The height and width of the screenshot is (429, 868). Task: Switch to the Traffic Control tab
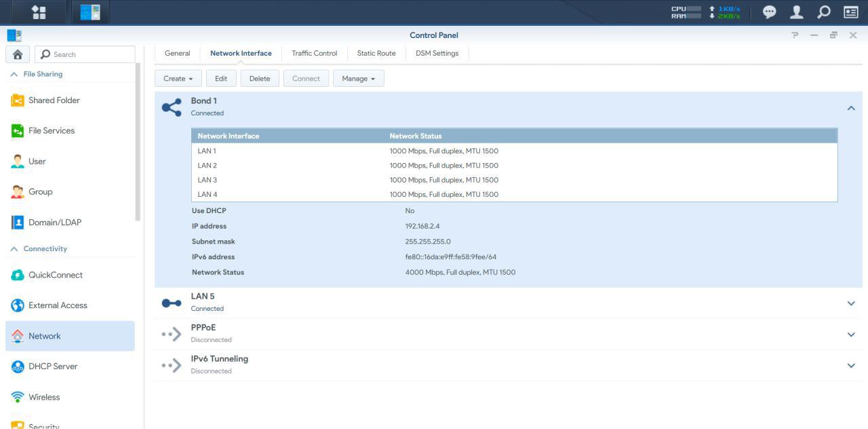(315, 53)
